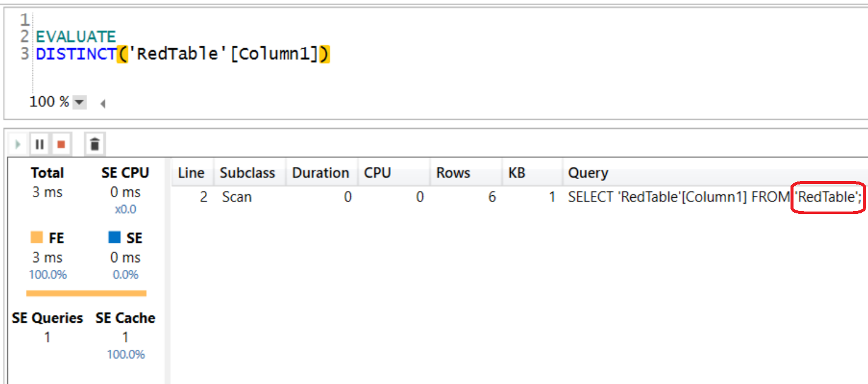Click the editor scroll left arrow
Screen dimensions: 868x384
tap(103, 103)
